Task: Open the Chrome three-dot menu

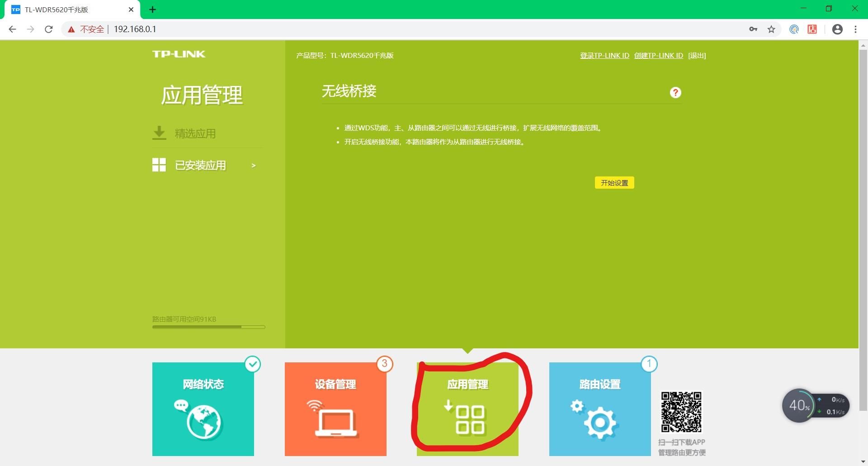Action: coord(855,29)
